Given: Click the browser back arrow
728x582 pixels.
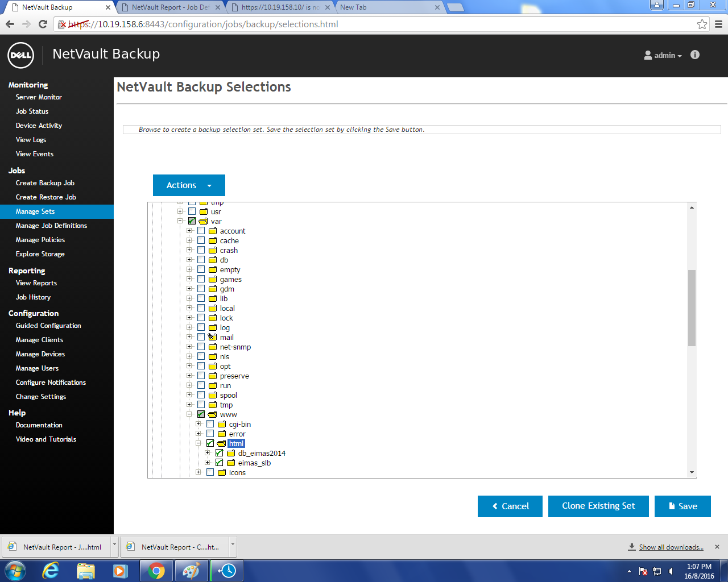Looking at the screenshot, I should 10,24.
